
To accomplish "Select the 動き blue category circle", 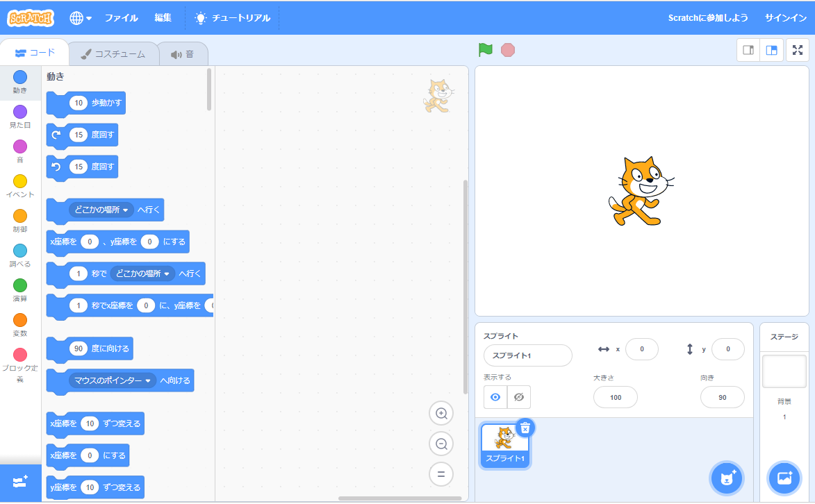I will [x=19, y=78].
